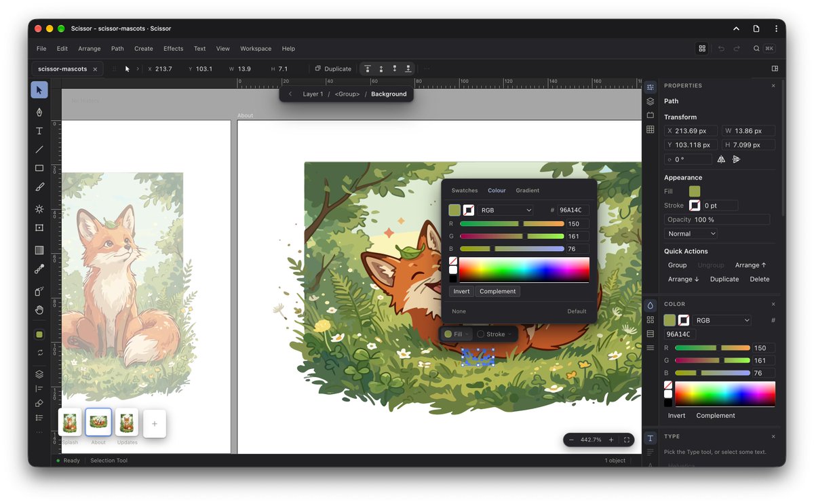Click the hex field in colour popup
The image size is (814, 504).
click(x=573, y=210)
